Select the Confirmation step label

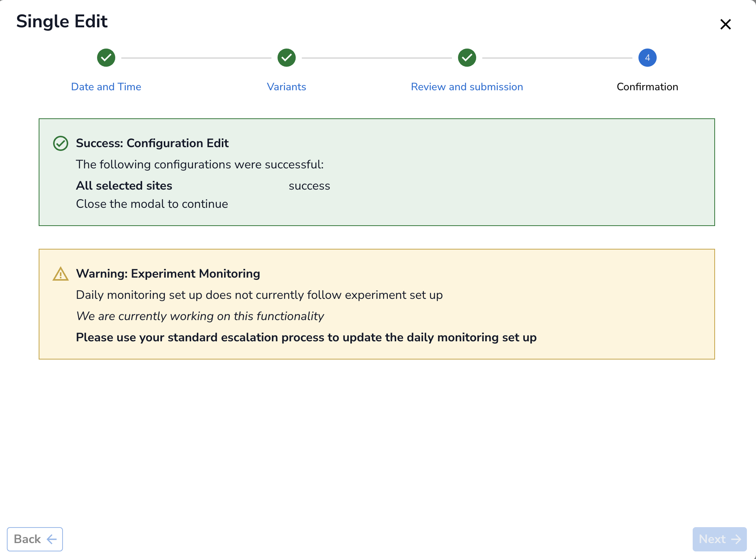point(648,87)
